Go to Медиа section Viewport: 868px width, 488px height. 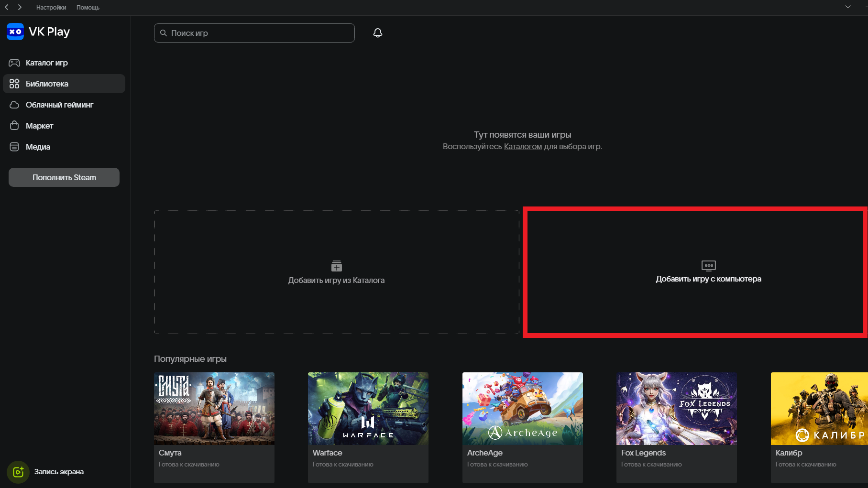64,147
